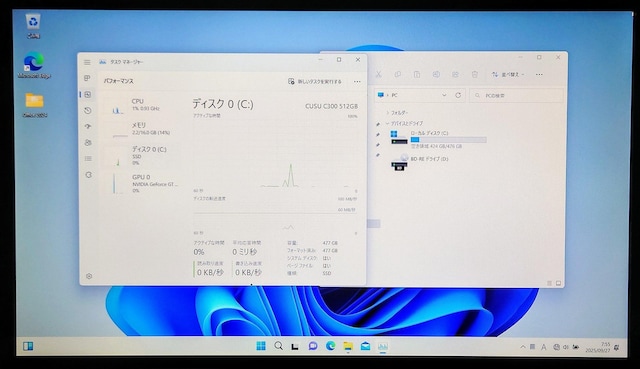Open Microsoft Edge from the taskbar

coord(330,346)
